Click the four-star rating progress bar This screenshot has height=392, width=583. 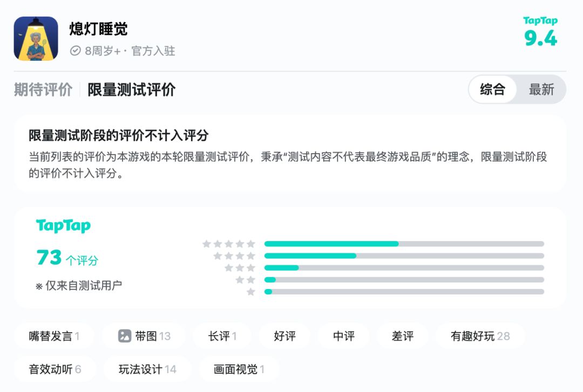pos(404,256)
